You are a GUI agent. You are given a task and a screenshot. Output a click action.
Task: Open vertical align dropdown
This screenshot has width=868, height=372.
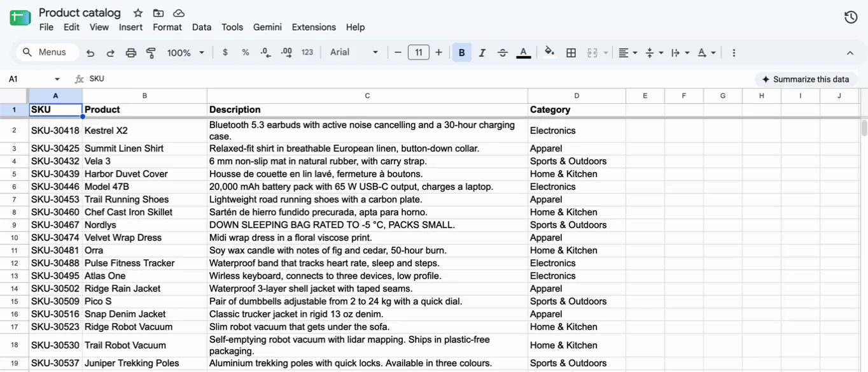[x=654, y=53]
